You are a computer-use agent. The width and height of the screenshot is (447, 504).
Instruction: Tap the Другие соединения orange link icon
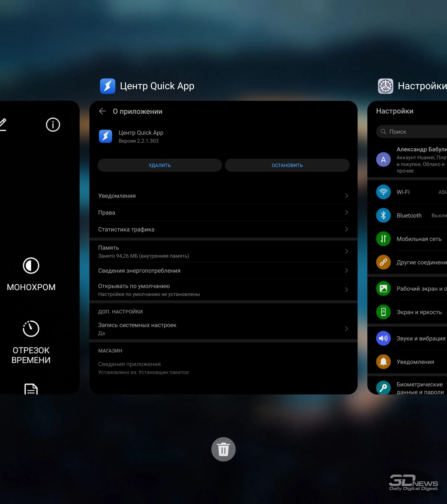383,262
